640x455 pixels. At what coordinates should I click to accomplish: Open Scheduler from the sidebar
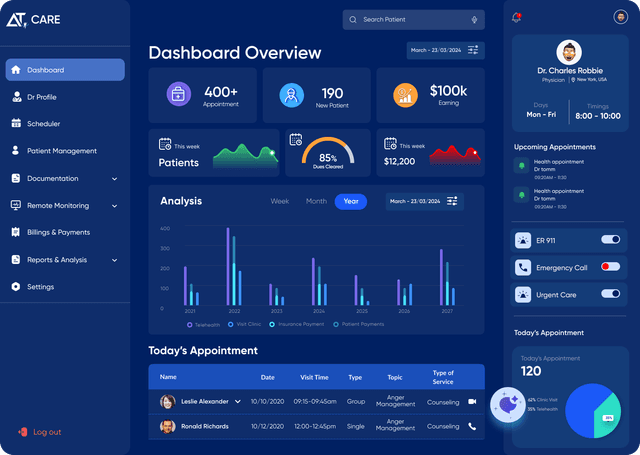(x=43, y=124)
